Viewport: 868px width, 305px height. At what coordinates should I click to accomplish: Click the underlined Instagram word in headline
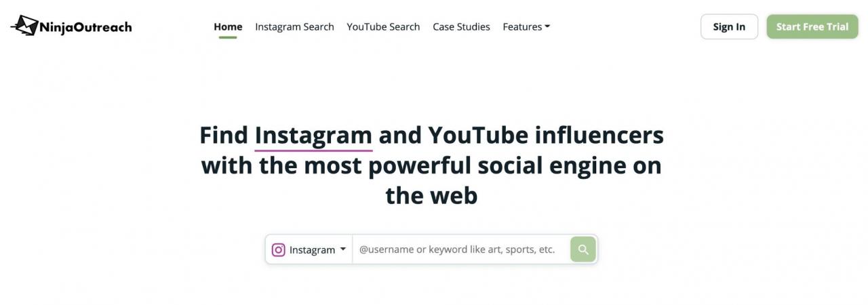[x=313, y=135]
